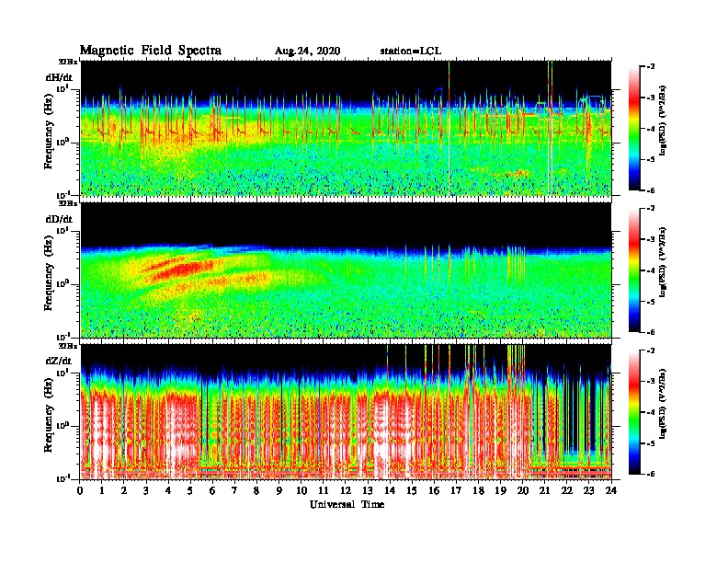Click the "Magnetic Field Spectra" title
The image size is (728, 563).
click(151, 51)
